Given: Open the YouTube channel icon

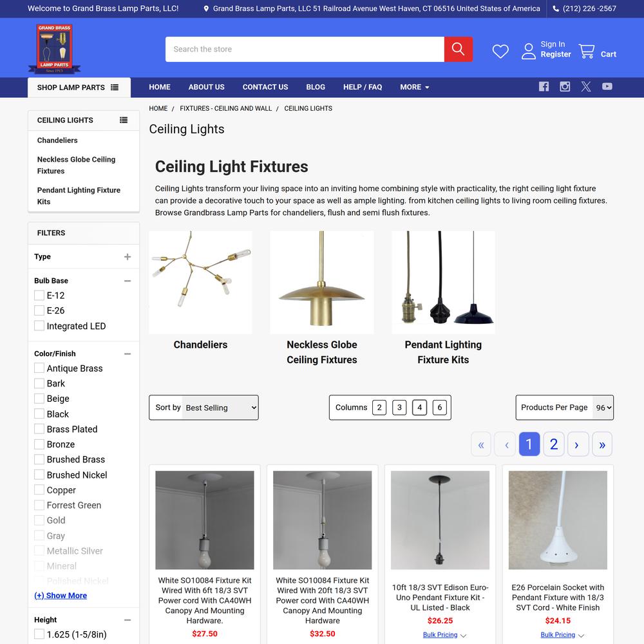Looking at the screenshot, I should click(607, 87).
